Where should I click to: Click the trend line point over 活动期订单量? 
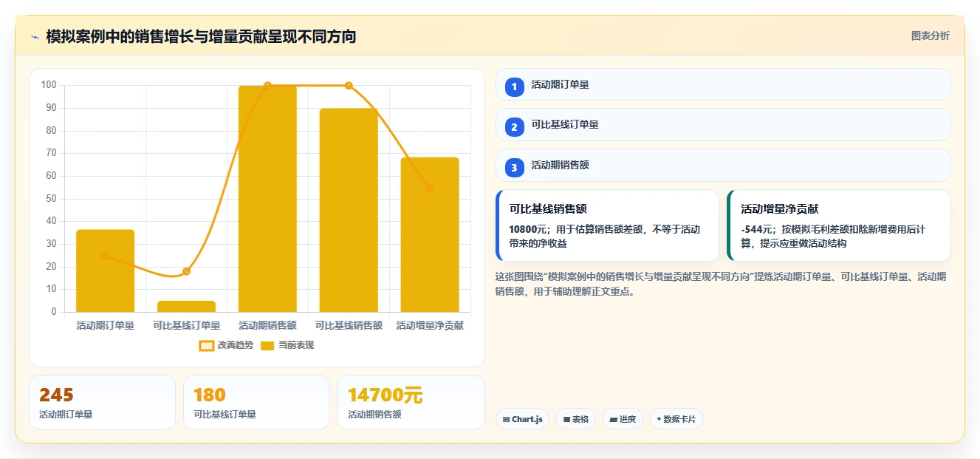click(x=105, y=256)
